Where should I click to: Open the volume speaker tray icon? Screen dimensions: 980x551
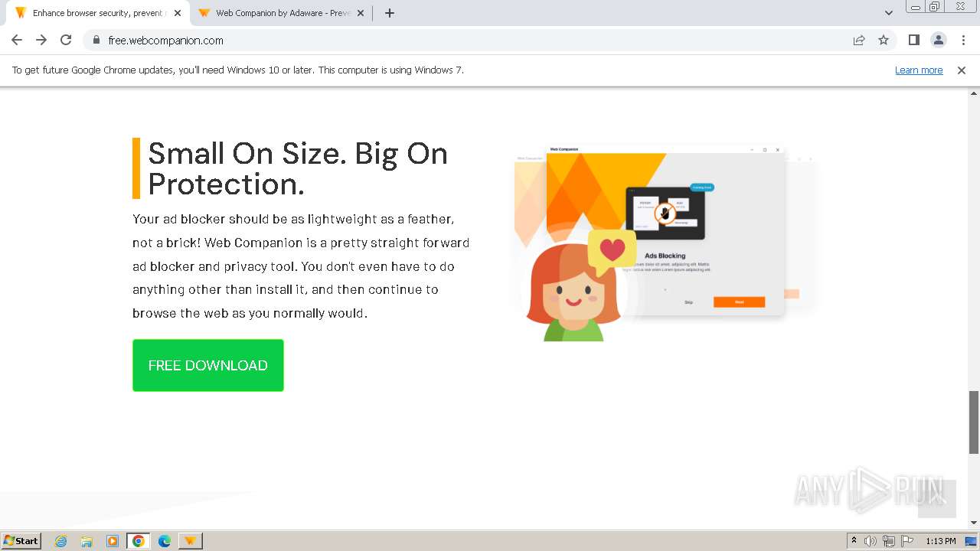[871, 541]
